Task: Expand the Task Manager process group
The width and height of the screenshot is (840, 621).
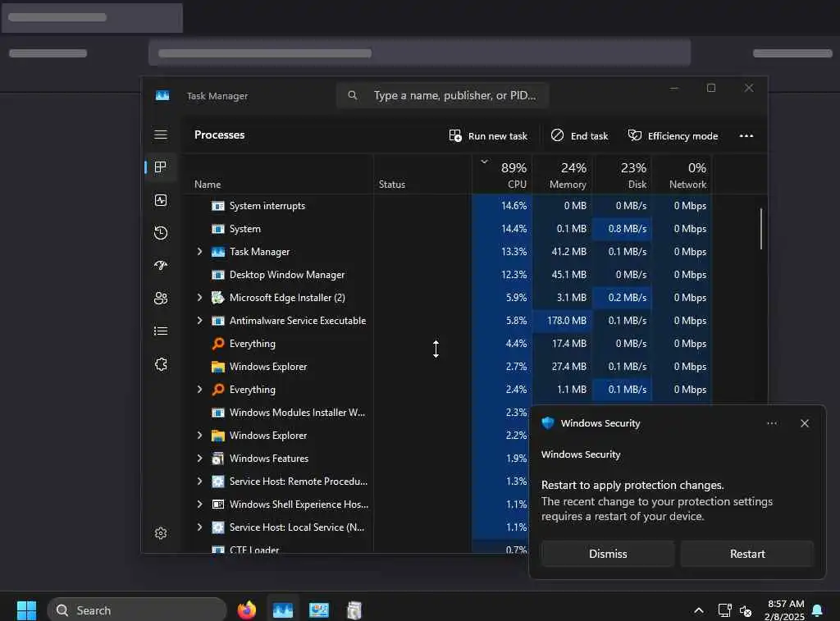Action: [x=200, y=251]
